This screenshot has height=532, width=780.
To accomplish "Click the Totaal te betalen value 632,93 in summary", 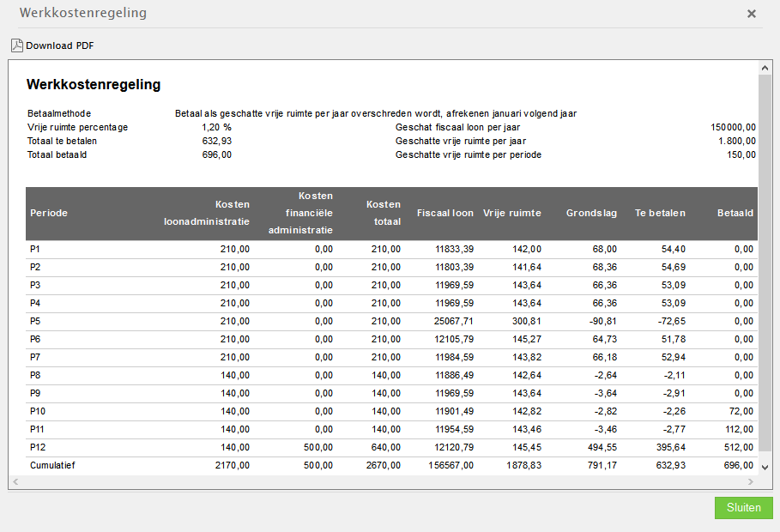I will tap(217, 141).
